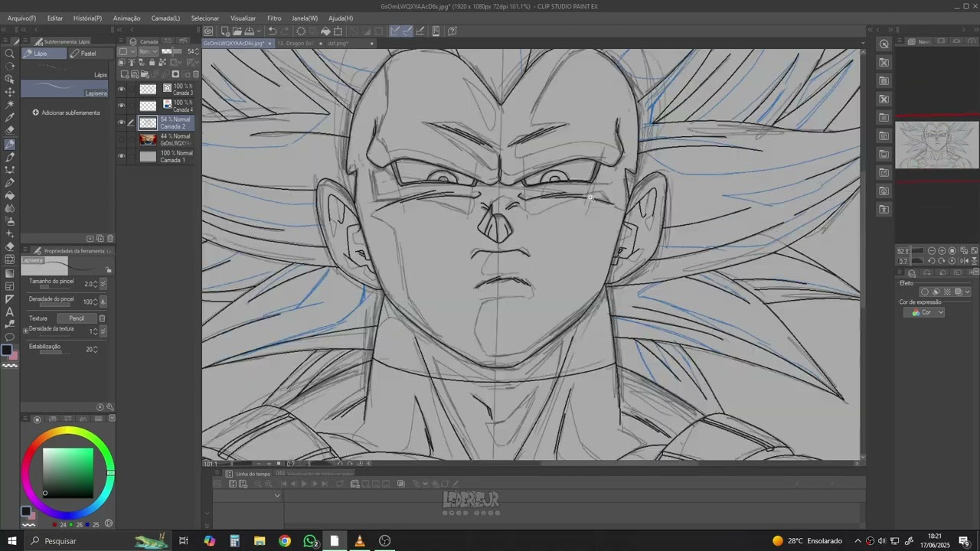Viewport: 980px width, 551px height.
Task: Select the Eraser tool in toolbox
Action: (x=10, y=246)
